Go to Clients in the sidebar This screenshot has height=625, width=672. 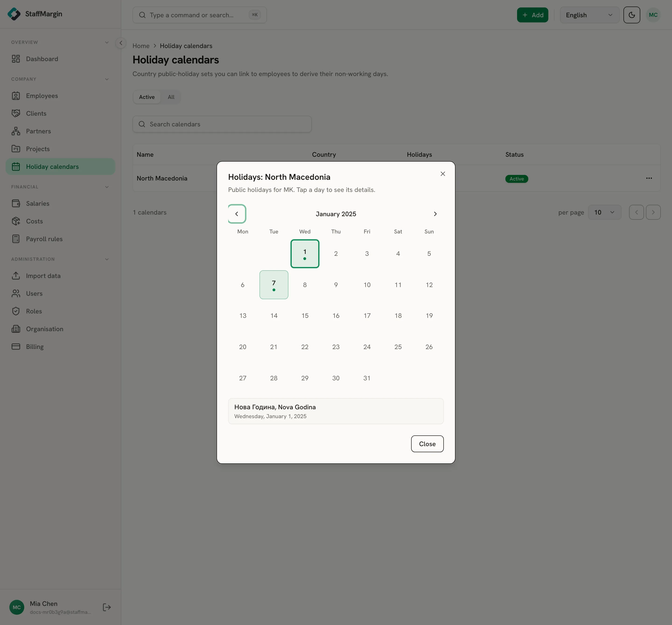click(60, 114)
